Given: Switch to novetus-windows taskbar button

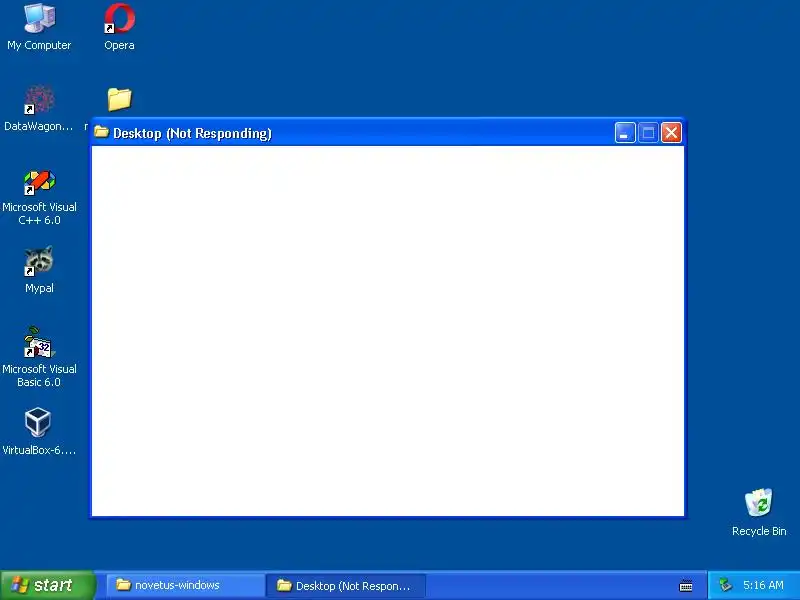Looking at the screenshot, I should click(x=185, y=585).
